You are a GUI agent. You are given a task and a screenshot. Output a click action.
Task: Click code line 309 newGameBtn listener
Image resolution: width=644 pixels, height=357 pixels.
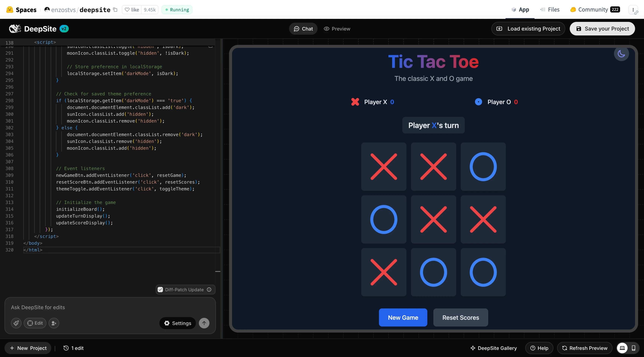point(121,175)
